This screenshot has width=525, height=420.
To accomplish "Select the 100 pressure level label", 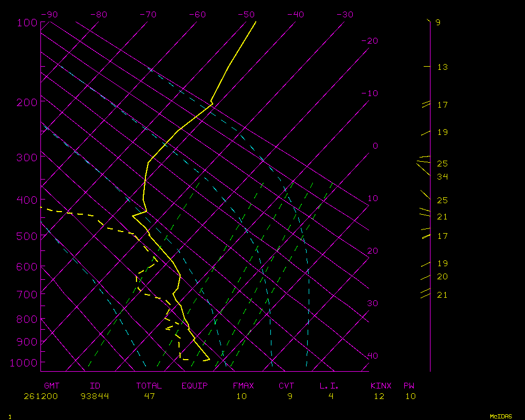I will click(27, 23).
